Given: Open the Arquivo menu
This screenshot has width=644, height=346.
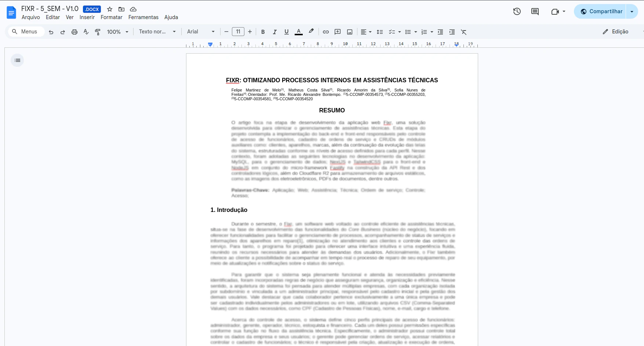Looking at the screenshot, I should (x=31, y=17).
